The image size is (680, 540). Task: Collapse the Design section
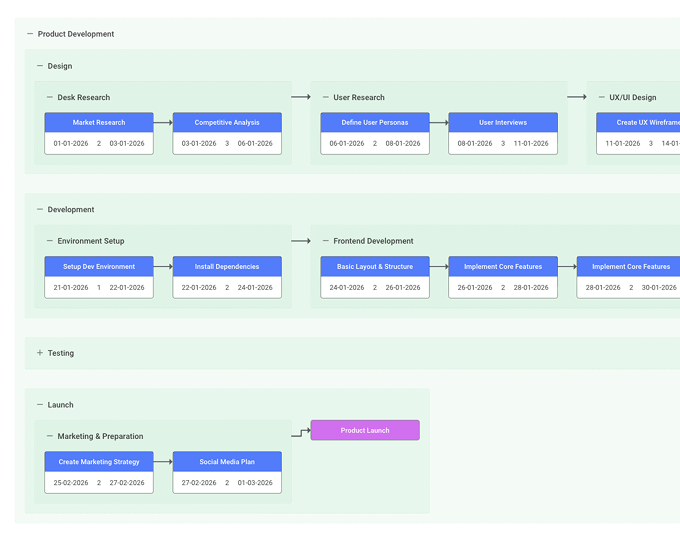click(x=40, y=66)
